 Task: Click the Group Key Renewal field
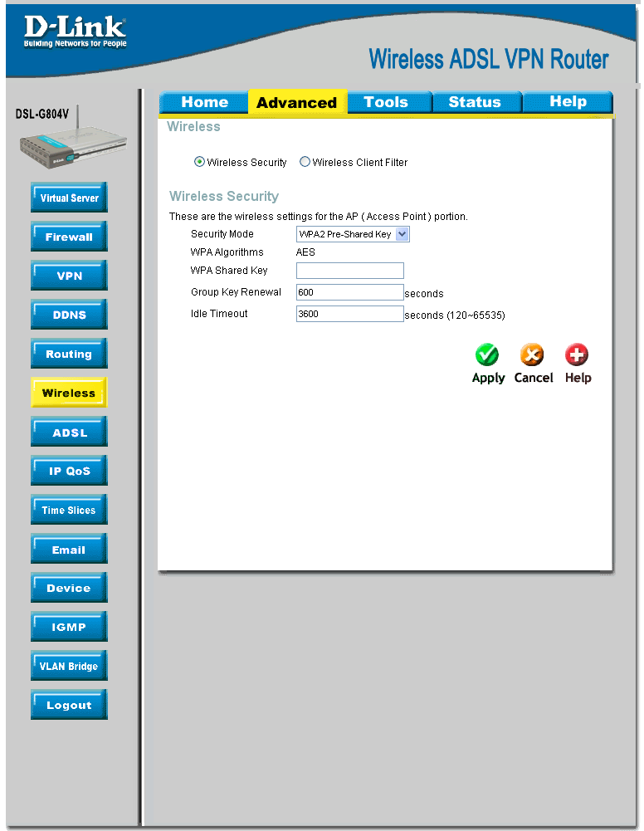(350, 292)
